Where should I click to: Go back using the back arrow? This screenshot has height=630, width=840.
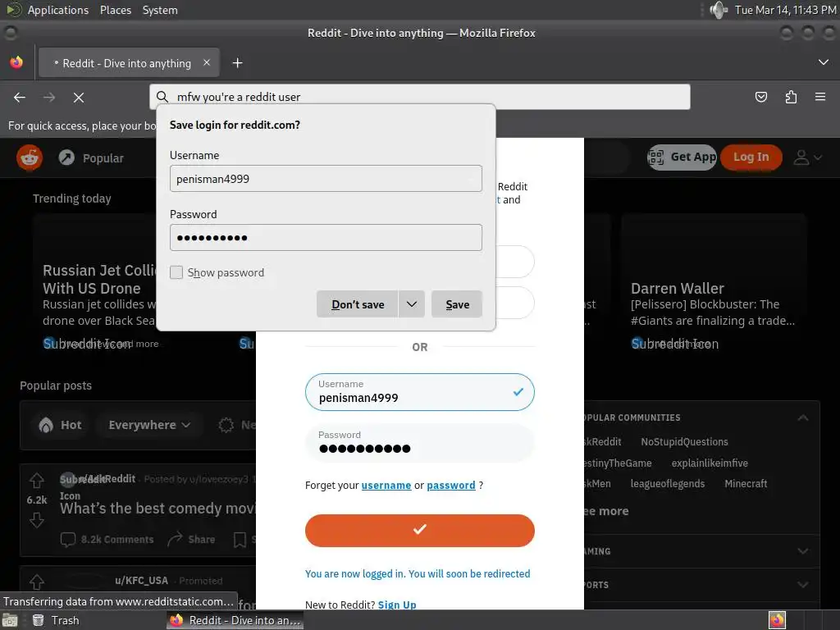point(20,97)
